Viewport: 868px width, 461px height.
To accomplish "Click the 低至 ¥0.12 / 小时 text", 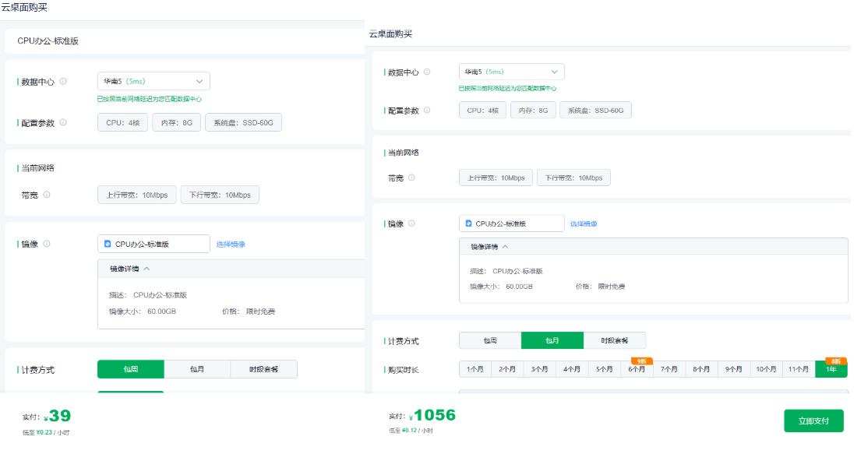I will [411, 431].
